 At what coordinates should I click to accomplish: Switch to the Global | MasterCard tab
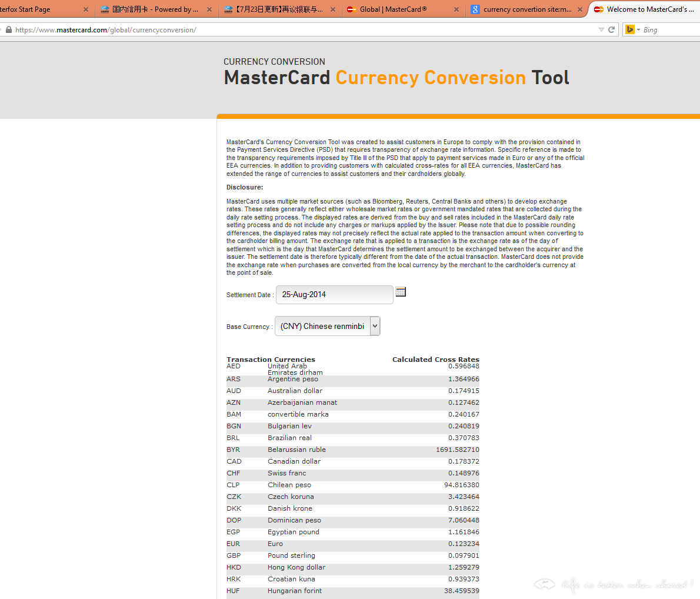403,9
